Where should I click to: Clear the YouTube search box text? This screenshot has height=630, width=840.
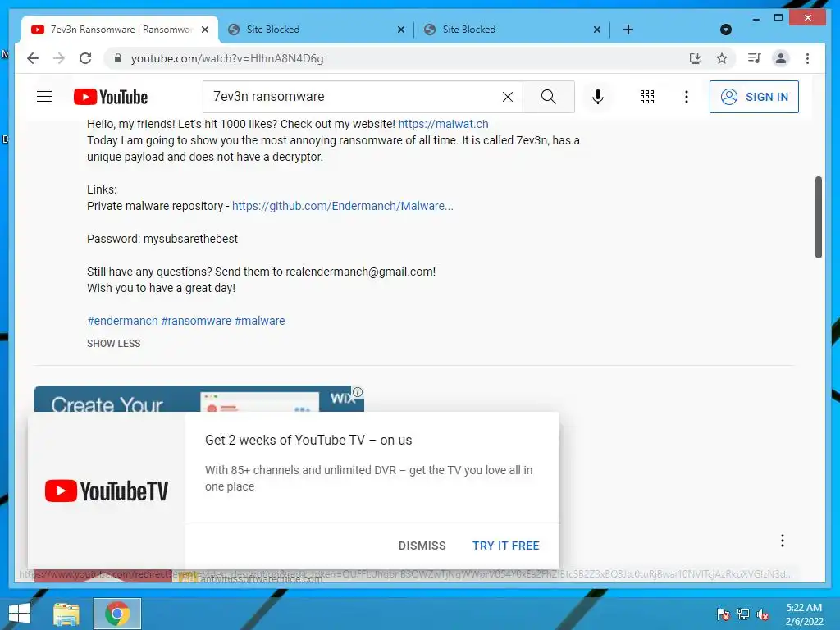click(x=507, y=97)
